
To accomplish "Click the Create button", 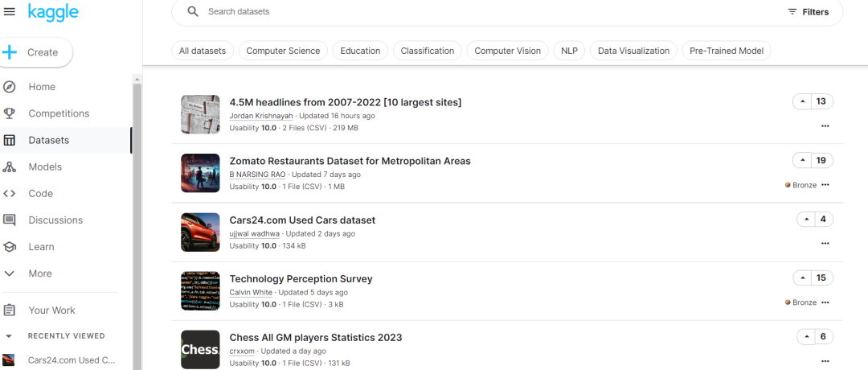I will coord(35,52).
